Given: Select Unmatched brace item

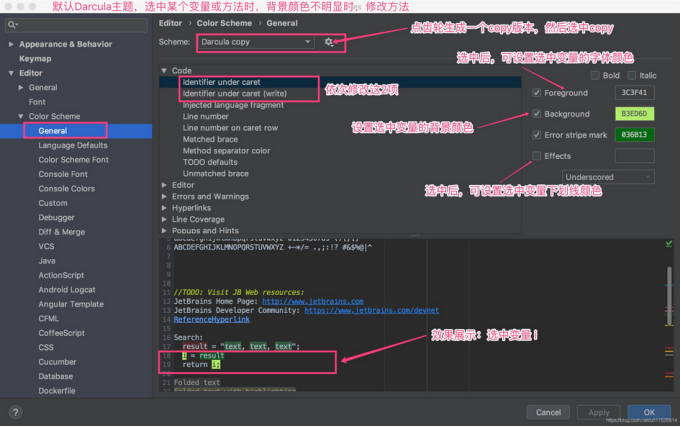Looking at the screenshot, I should pyautogui.click(x=216, y=174).
